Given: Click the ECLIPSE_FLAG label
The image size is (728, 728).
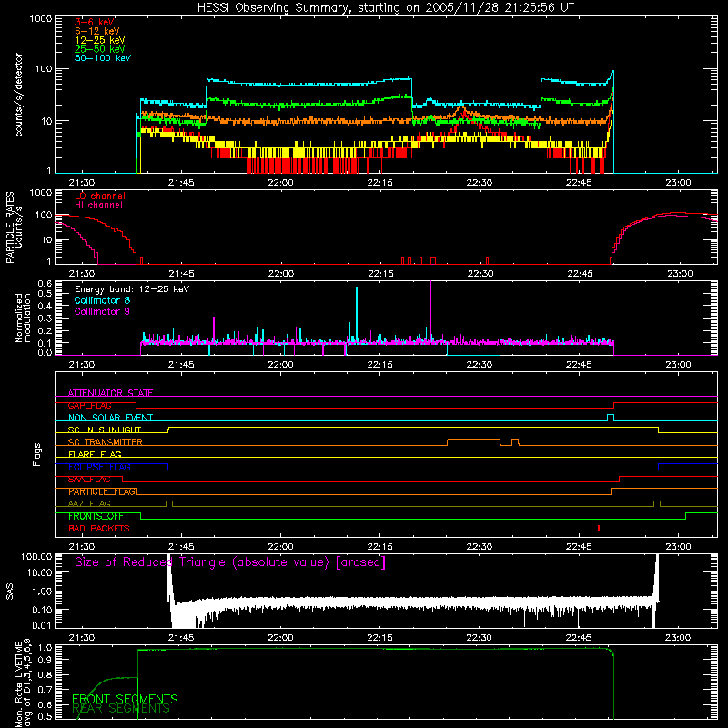Looking at the screenshot, I should [99, 467].
